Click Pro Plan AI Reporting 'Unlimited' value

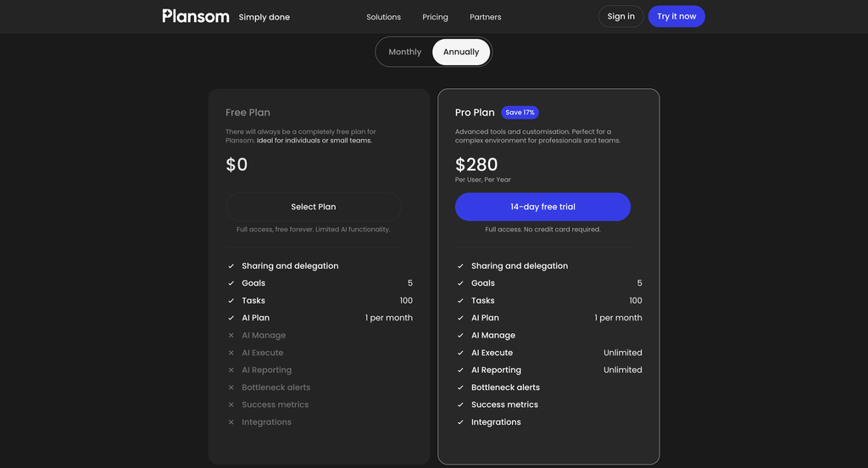coord(623,370)
